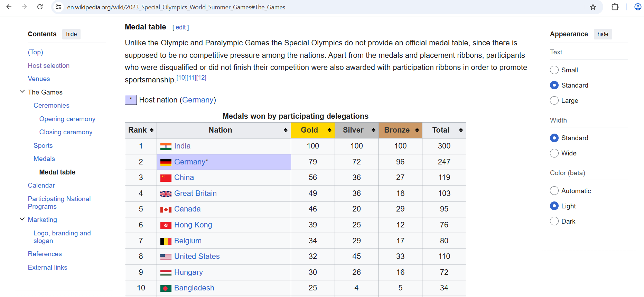Hide the Appearance panel
This screenshot has height=297, width=644.
pyautogui.click(x=603, y=34)
